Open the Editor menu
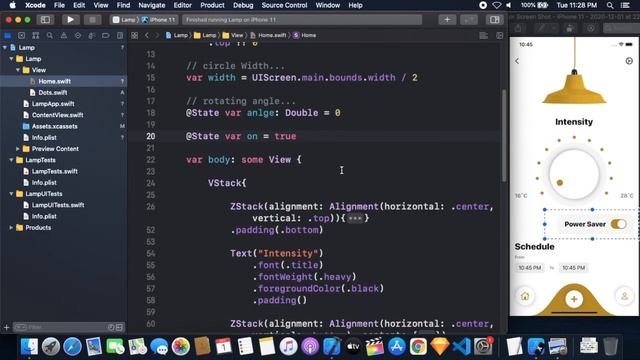Image resolution: width=640 pixels, height=360 pixels. coord(182,5)
